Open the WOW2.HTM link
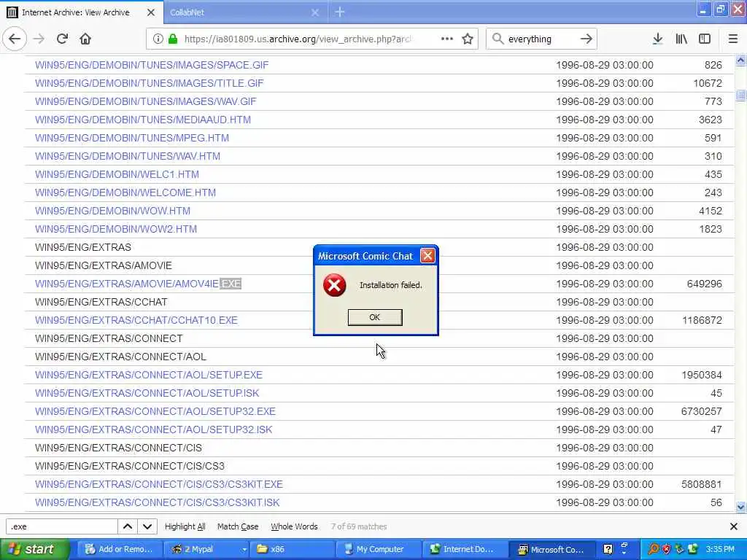Viewport: 747px width, 560px height. pyautogui.click(x=116, y=229)
